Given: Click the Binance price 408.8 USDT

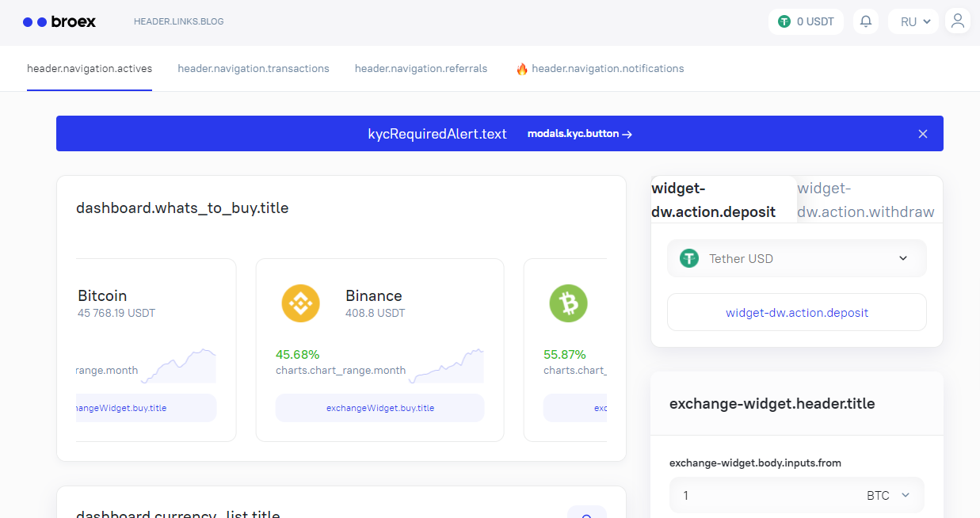Looking at the screenshot, I should [376, 313].
